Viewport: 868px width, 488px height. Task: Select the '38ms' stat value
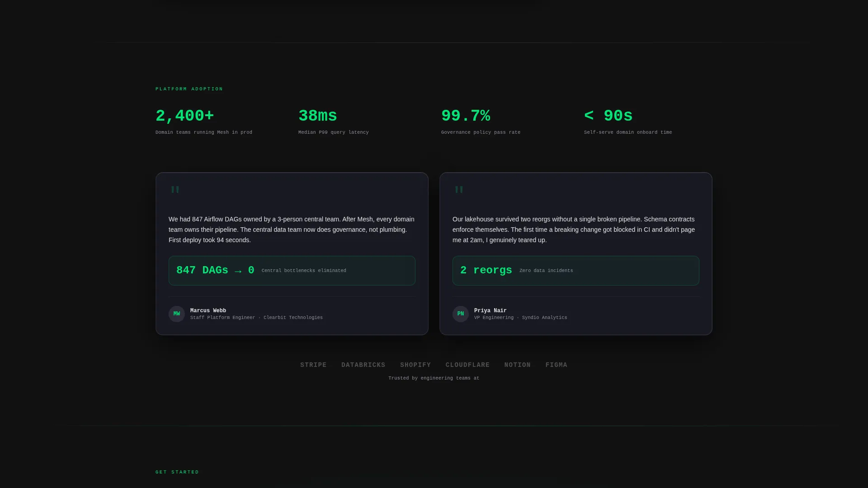point(318,116)
